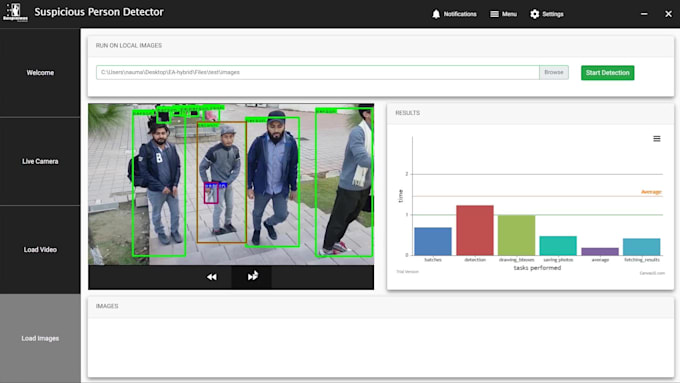Click the blue batches bar
Image resolution: width=680 pixels, height=383 pixels.
pyautogui.click(x=433, y=241)
